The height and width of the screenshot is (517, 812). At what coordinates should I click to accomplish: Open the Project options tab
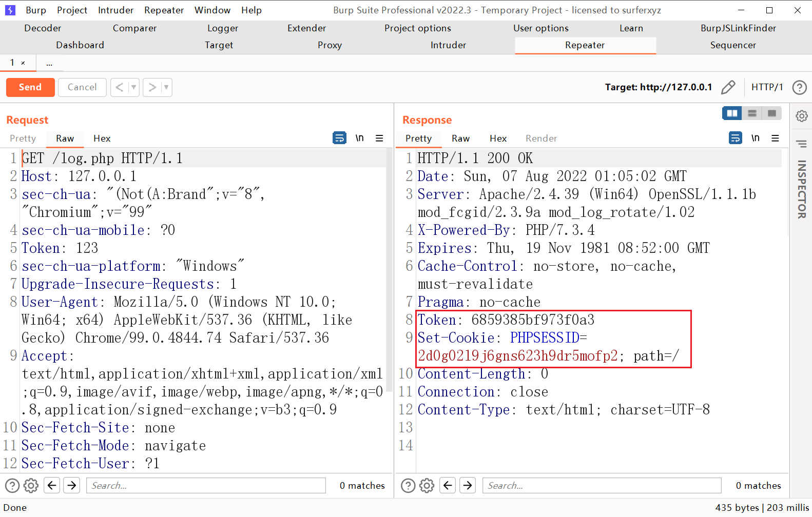click(418, 28)
